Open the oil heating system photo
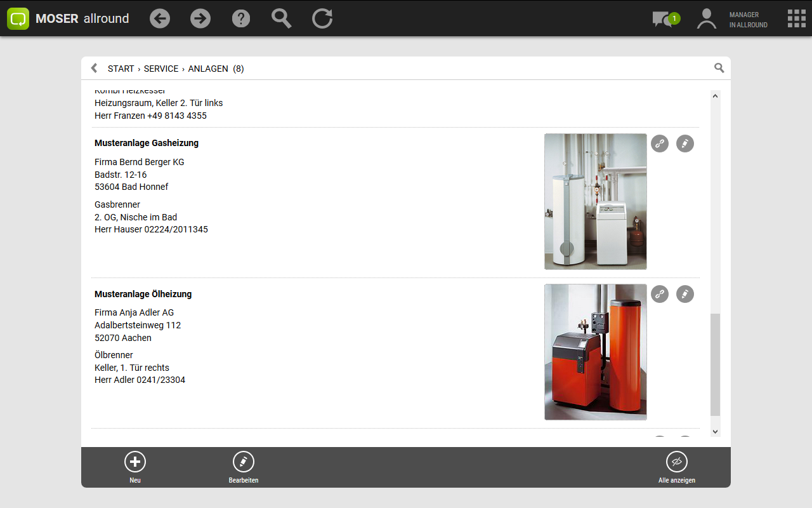The width and height of the screenshot is (812, 508). click(596, 352)
